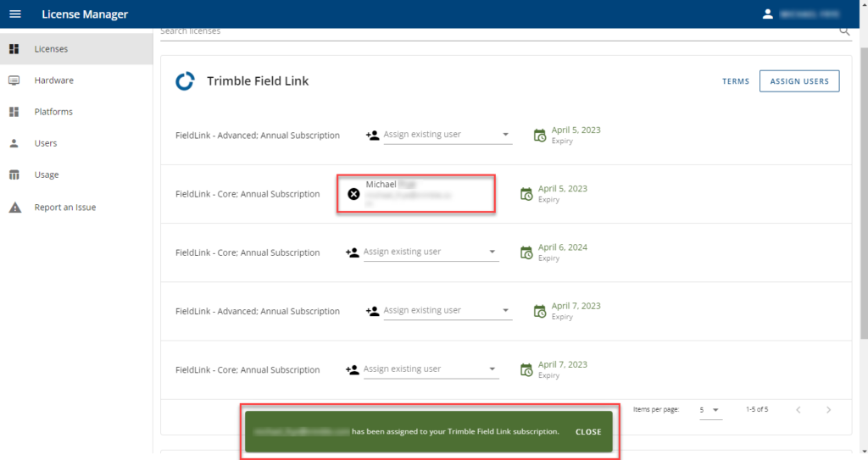Click add-user icon on first Advanced subscription row
868x460 pixels.
[373, 135]
